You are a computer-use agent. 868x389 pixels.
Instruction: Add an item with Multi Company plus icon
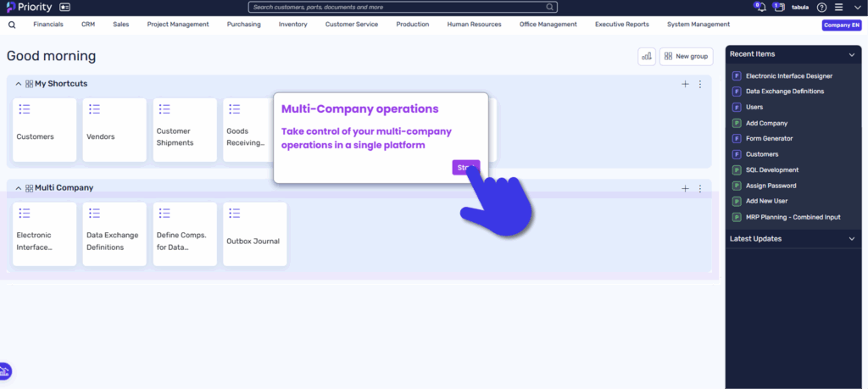click(x=685, y=188)
